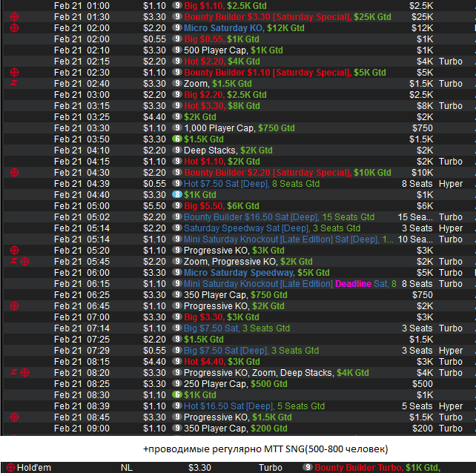Click the Turbo label in the bottom bar
Screen dimensions: 476x473
coord(271,468)
